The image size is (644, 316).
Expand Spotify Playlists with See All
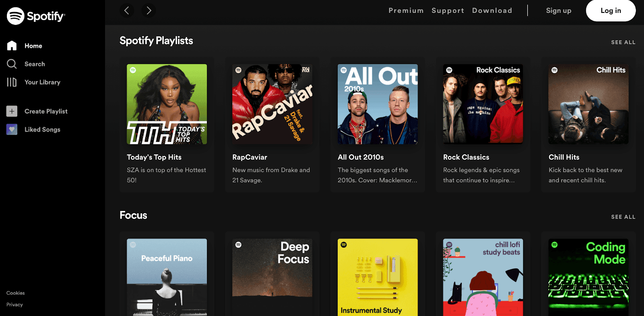(x=623, y=42)
